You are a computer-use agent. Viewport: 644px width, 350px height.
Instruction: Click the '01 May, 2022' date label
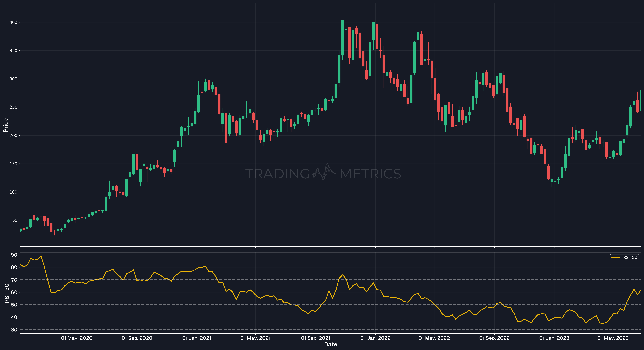(434, 338)
